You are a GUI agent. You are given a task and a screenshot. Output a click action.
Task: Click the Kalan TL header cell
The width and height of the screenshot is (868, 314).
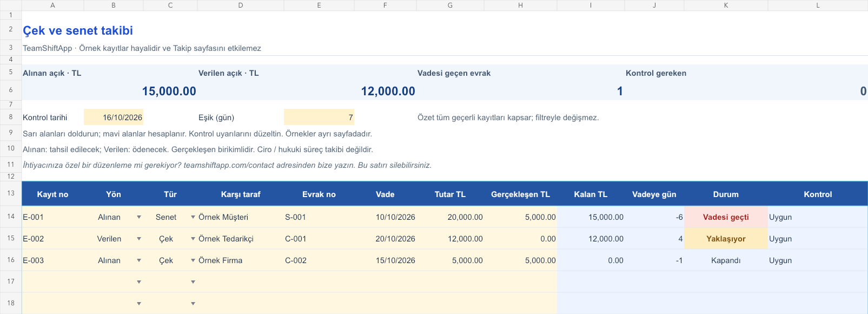point(591,194)
